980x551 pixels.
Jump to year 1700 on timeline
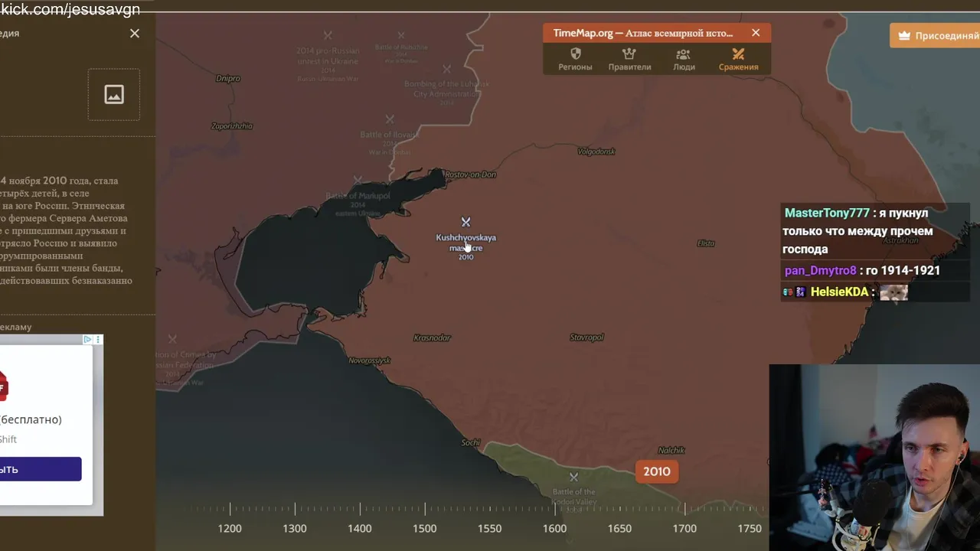coord(684,528)
